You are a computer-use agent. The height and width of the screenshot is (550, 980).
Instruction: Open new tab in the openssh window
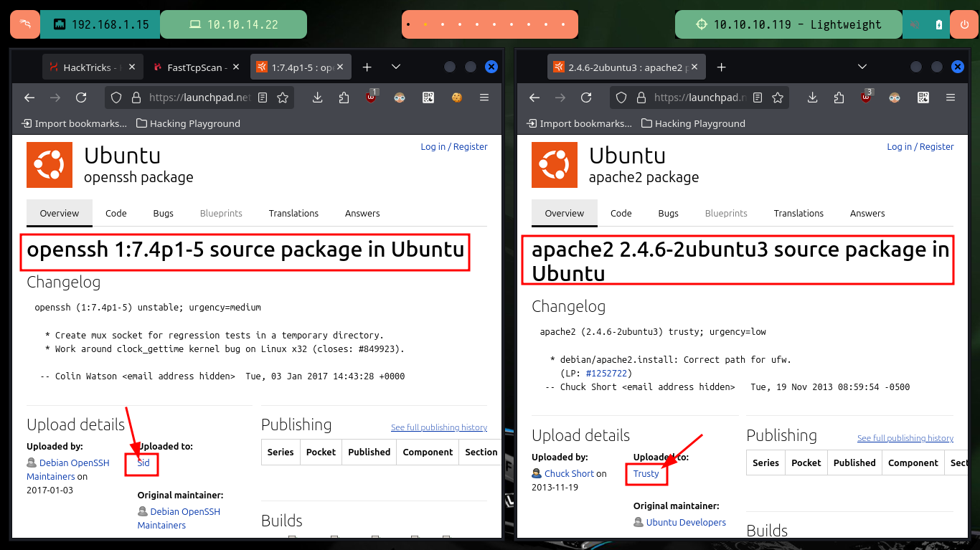coord(367,67)
